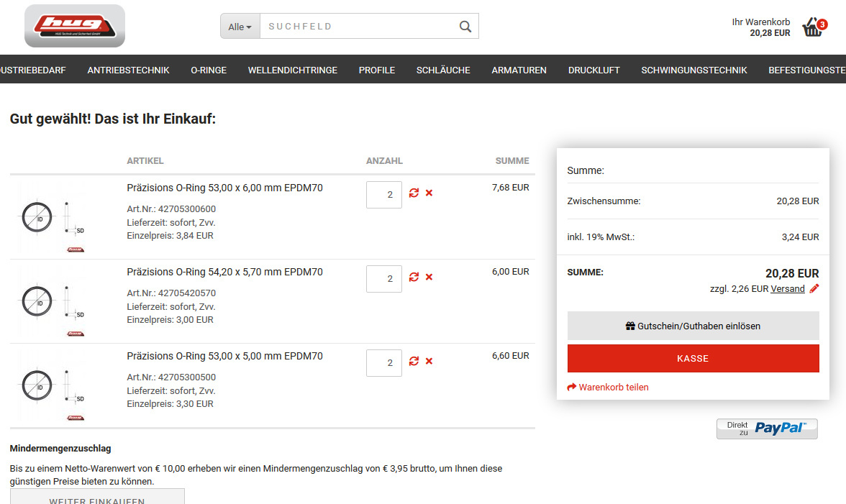The width and height of the screenshot is (846, 504).
Task: Delete O-Ring 54,20 x 5,70 mm item
Action: 429,277
